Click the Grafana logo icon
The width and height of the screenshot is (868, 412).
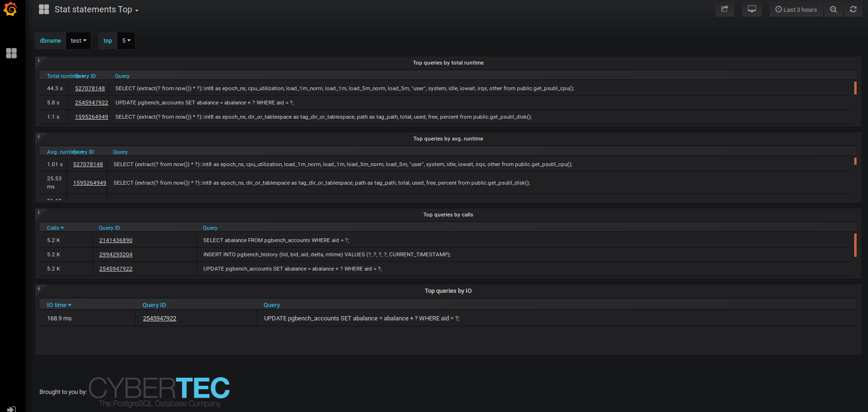point(10,9)
